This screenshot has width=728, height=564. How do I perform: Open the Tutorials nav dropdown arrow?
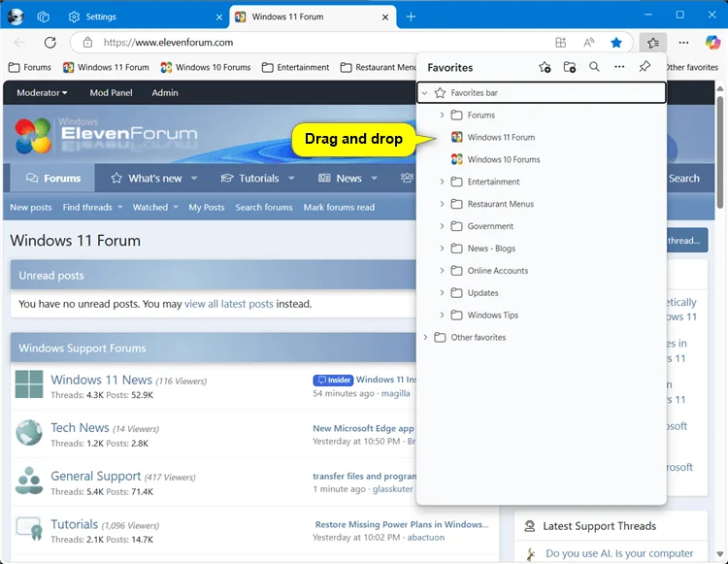(x=291, y=179)
